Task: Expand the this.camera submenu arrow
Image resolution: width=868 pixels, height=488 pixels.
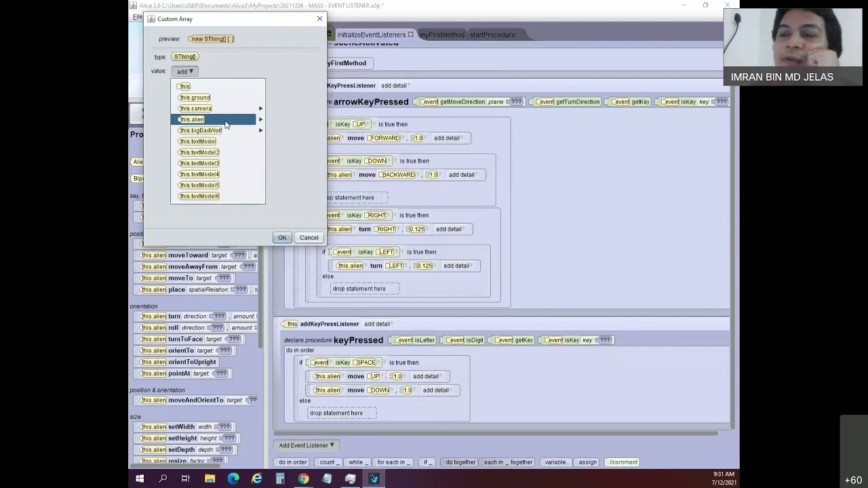Action: coord(260,108)
